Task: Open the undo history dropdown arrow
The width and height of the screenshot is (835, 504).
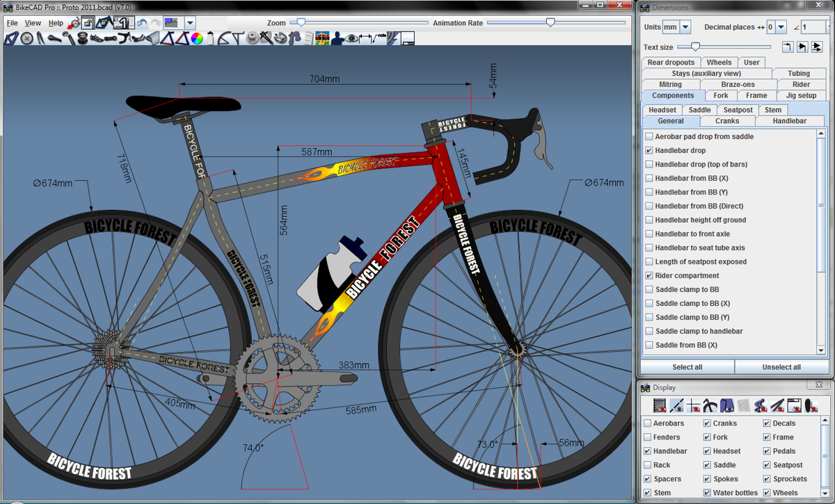Action: (189, 23)
